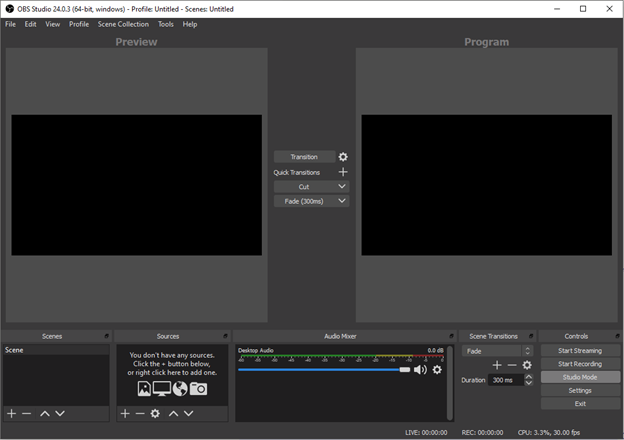This screenshot has width=624, height=440.
Task: Click the Transition button
Action: point(304,157)
